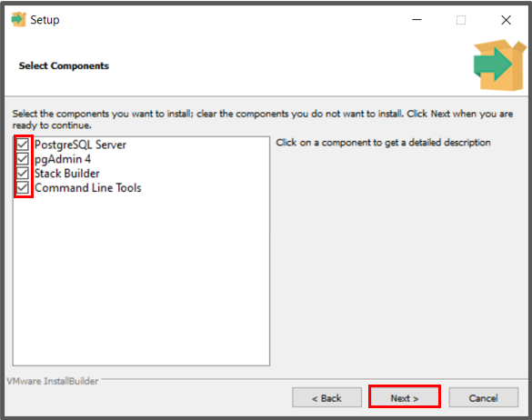
Task: Click empty space in the component list box
Action: click(141, 278)
